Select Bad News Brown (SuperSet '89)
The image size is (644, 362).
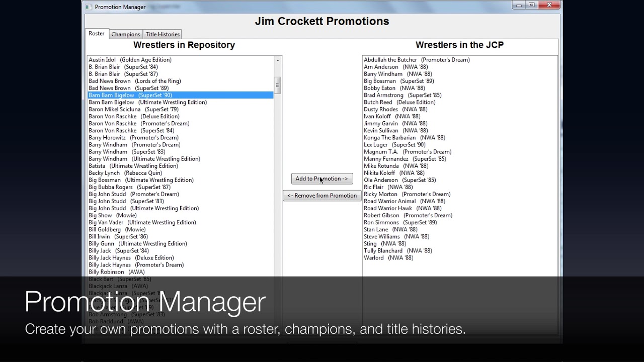[181, 88]
